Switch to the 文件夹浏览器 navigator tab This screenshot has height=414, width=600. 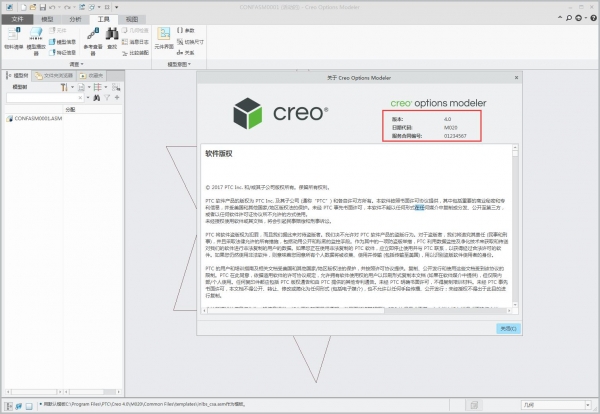pos(54,75)
